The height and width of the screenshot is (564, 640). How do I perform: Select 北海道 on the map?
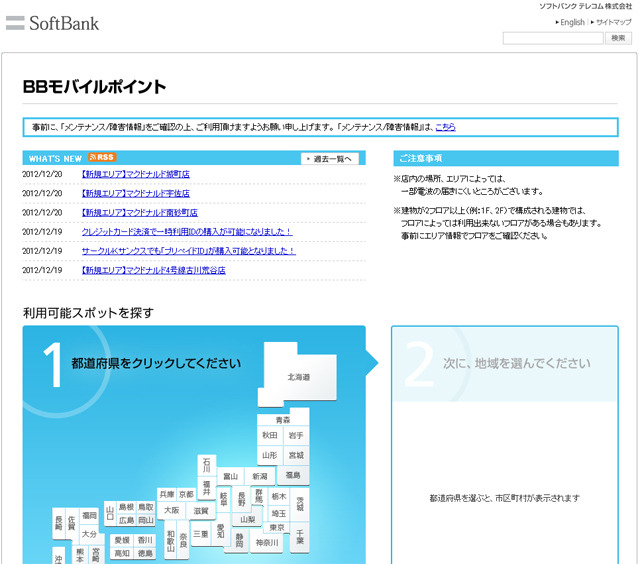[298, 377]
